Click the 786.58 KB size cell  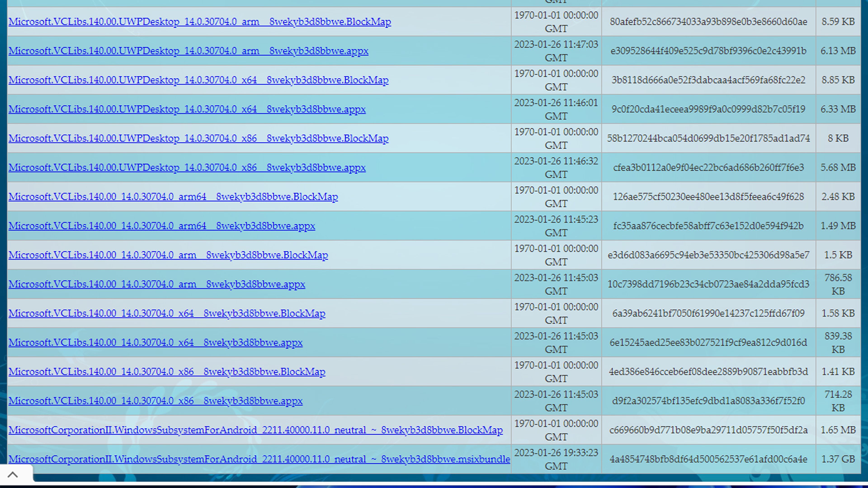[838, 284]
